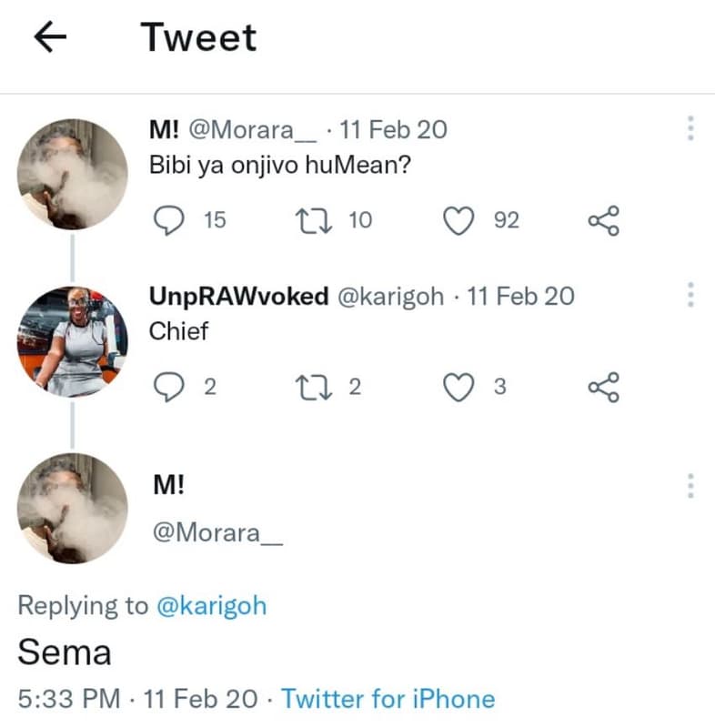
Task: View the 92 likes count on Morara's tweet
Action: coord(507,219)
